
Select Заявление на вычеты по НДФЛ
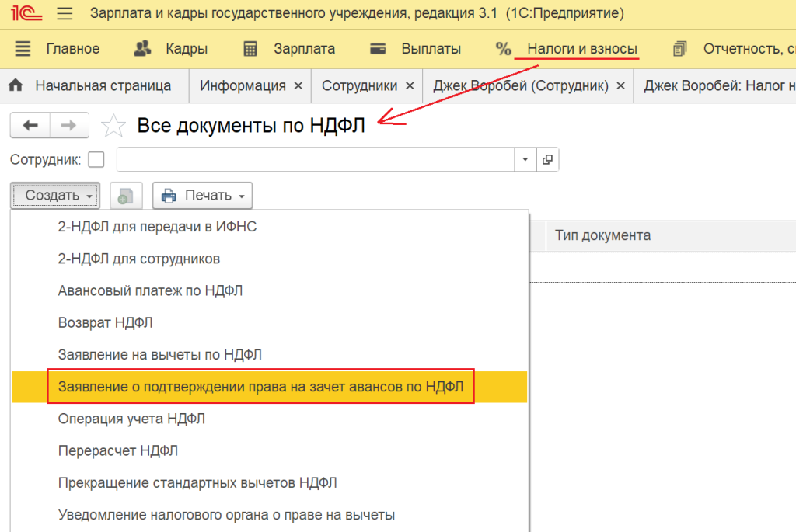tap(160, 354)
